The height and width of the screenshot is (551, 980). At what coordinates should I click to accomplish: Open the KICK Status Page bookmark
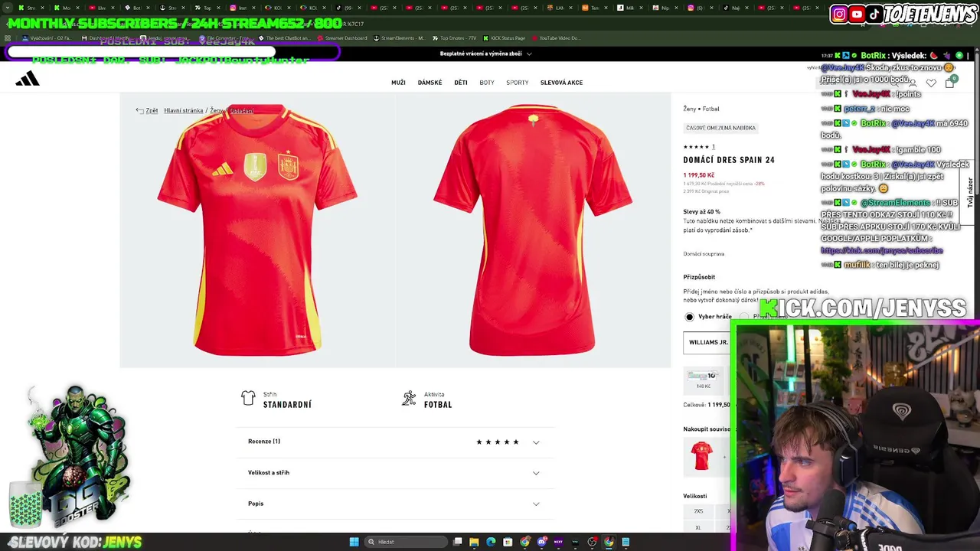pos(503,38)
